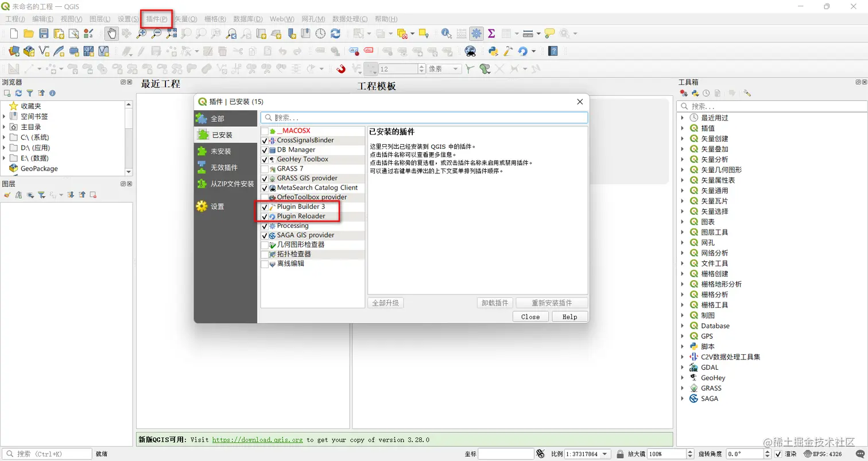The image size is (868, 461).
Task: Open the download.qgis.org link
Action: (257, 440)
